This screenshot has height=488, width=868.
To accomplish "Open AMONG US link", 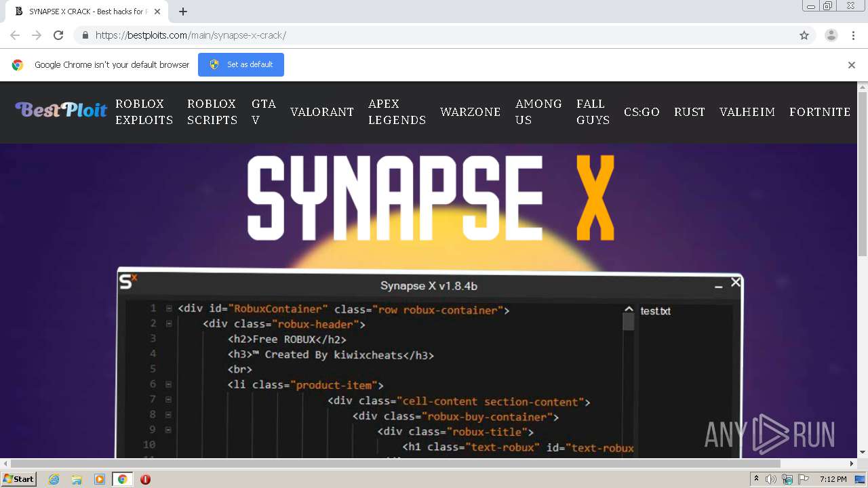I will pyautogui.click(x=538, y=112).
